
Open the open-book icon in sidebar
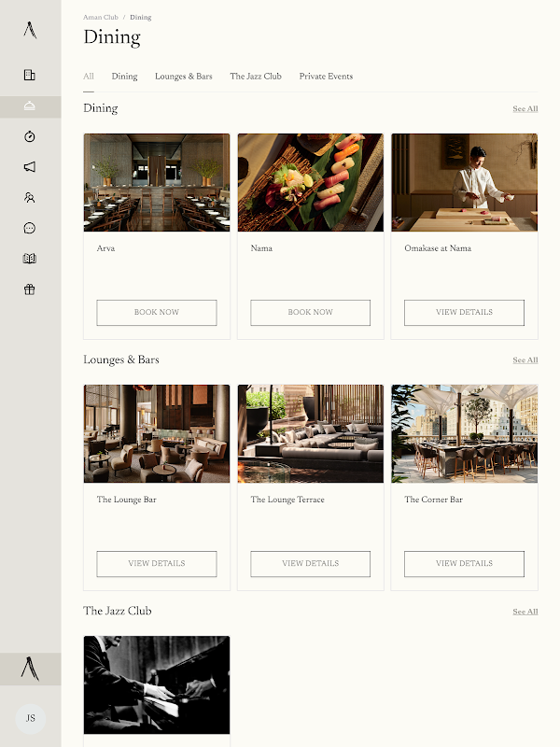30,259
